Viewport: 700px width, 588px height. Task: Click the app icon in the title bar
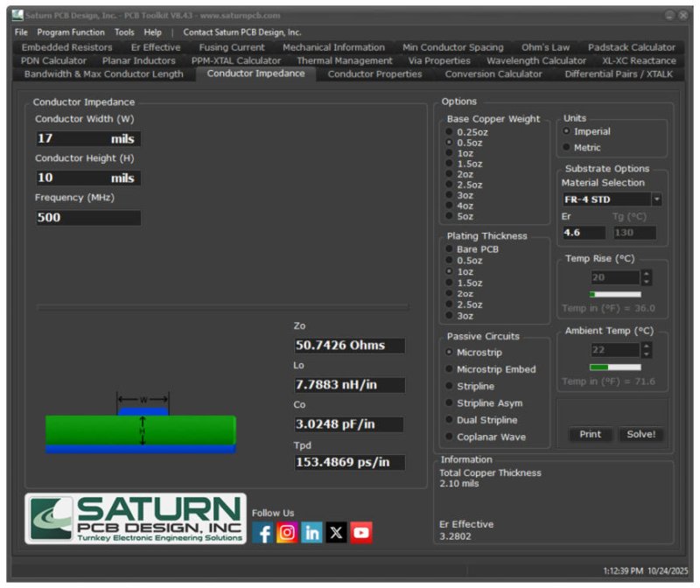tap(17, 15)
